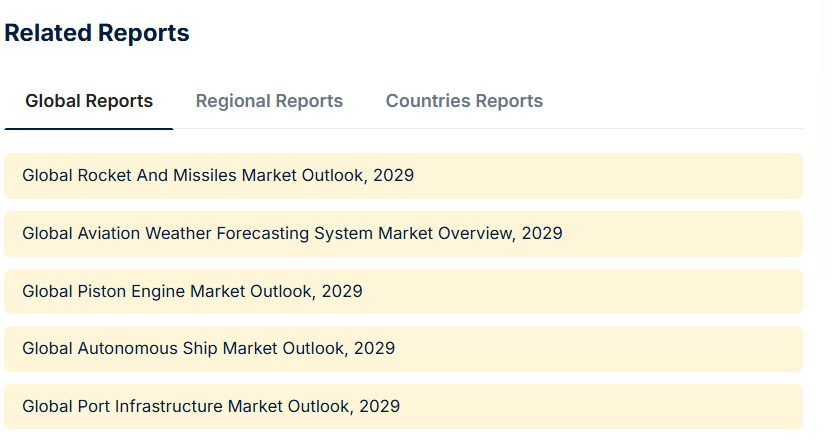The width and height of the screenshot is (832, 439).
Task: Click the yellow row for Rocket And Missiles
Action: pos(600,176)
